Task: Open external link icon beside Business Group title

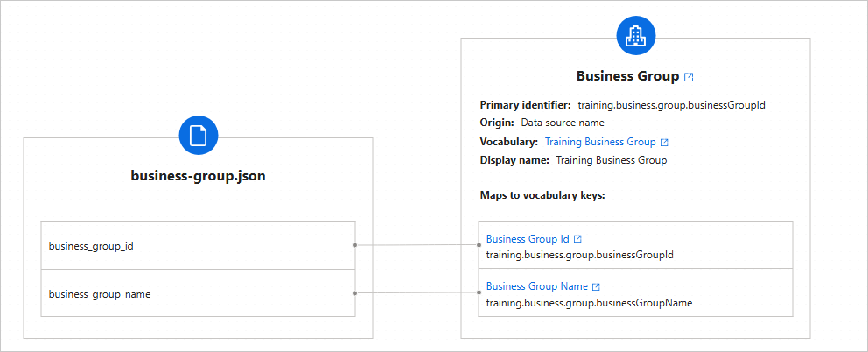Action: (x=689, y=77)
